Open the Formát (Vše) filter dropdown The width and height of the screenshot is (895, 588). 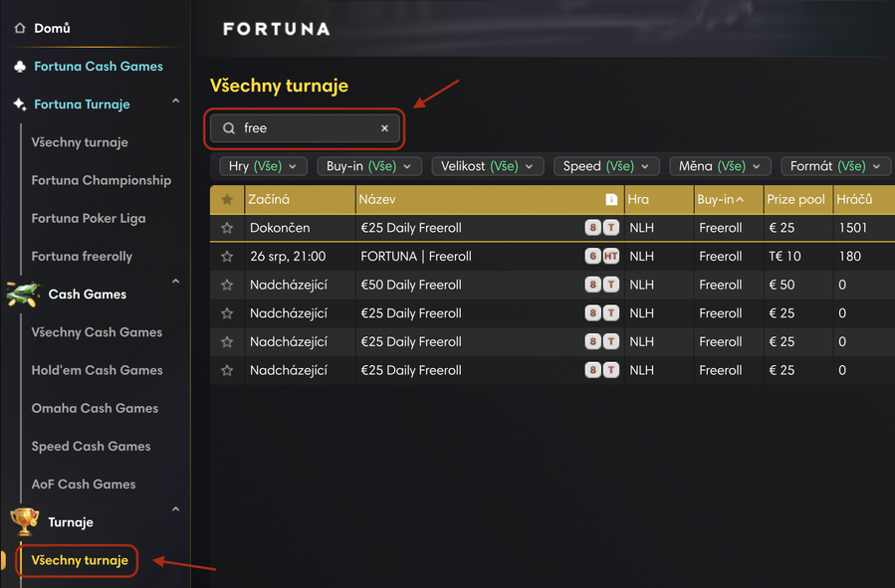[835, 166]
